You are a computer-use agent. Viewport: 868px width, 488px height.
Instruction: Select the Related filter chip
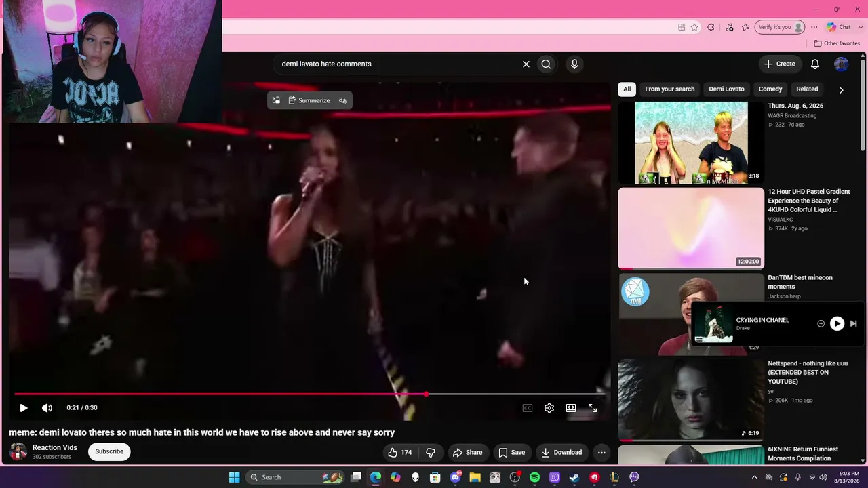point(807,89)
